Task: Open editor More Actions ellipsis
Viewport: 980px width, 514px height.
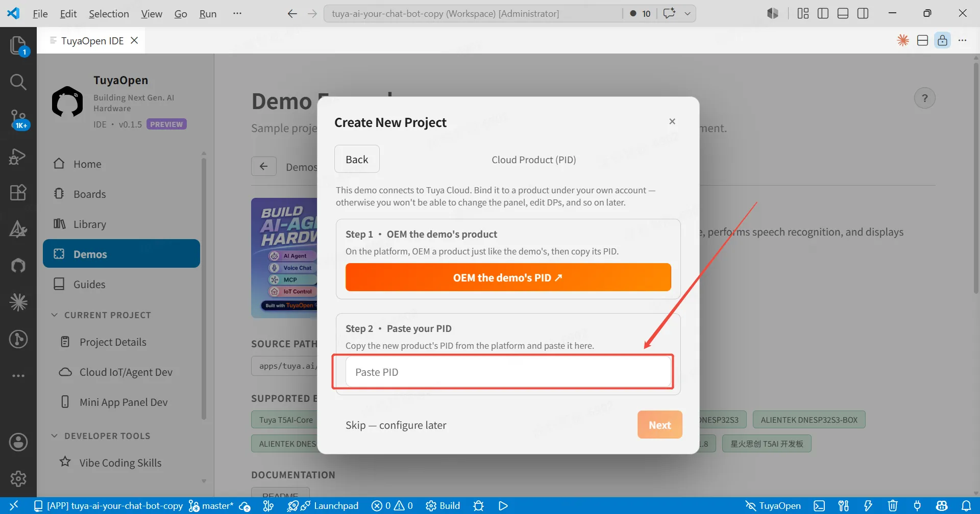Action: click(962, 40)
